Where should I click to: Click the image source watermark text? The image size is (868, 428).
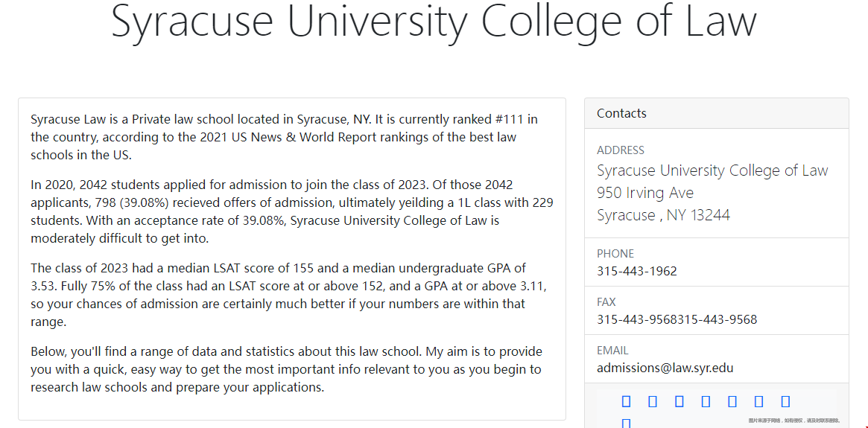[794, 421]
